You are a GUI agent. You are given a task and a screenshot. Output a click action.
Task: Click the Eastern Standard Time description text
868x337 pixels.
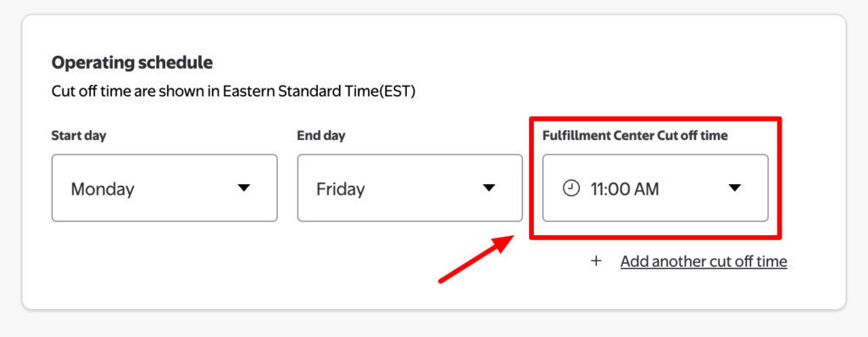click(x=233, y=92)
